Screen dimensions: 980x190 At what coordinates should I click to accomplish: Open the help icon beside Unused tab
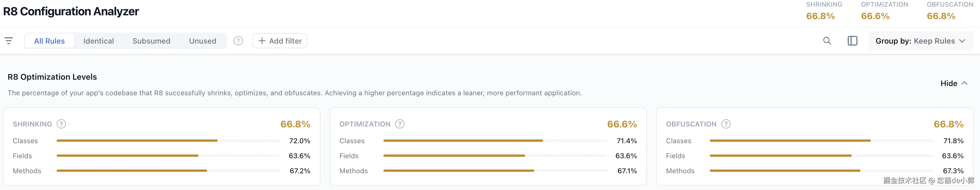(238, 41)
